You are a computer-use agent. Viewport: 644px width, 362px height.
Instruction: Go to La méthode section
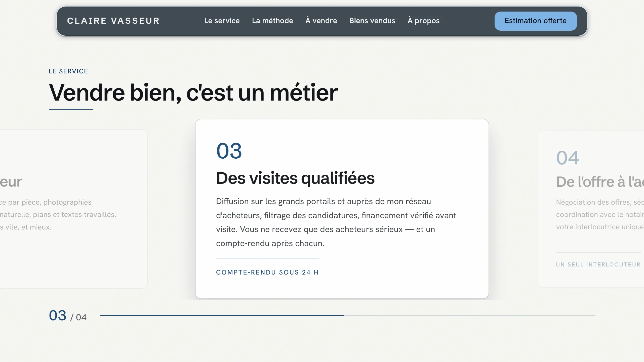(x=272, y=21)
